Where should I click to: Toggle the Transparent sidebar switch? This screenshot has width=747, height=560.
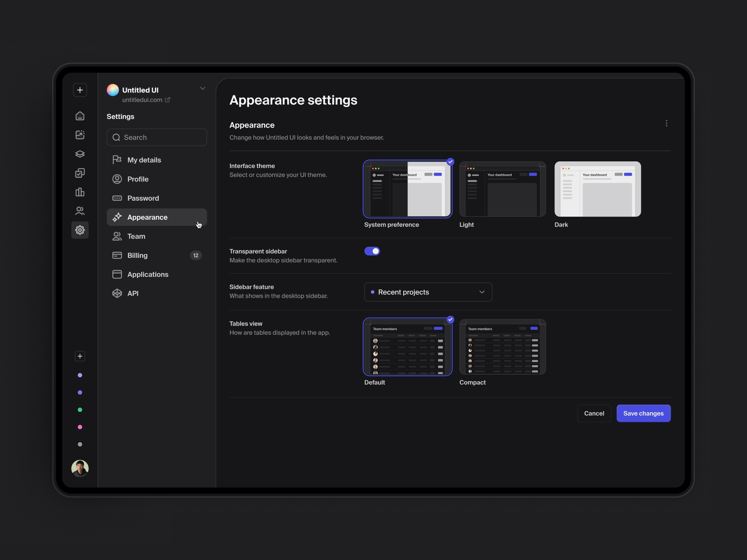point(372,251)
